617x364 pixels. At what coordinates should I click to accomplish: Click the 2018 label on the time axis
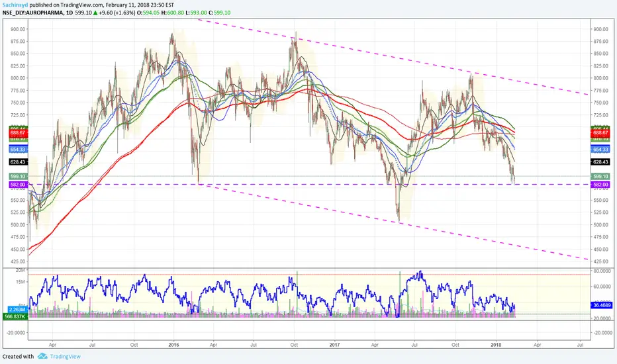pos(497,345)
